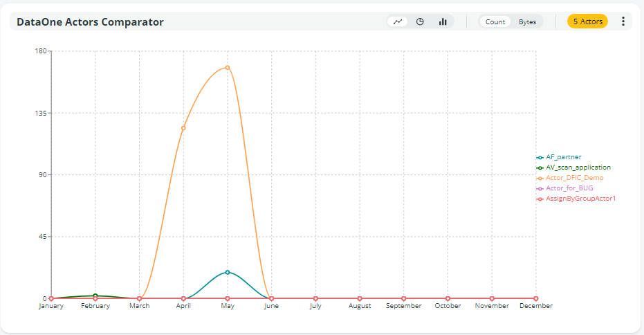This screenshot has height=335, width=644.
Task: Toggle AV_scan_application series in legend
Action: [x=578, y=167]
